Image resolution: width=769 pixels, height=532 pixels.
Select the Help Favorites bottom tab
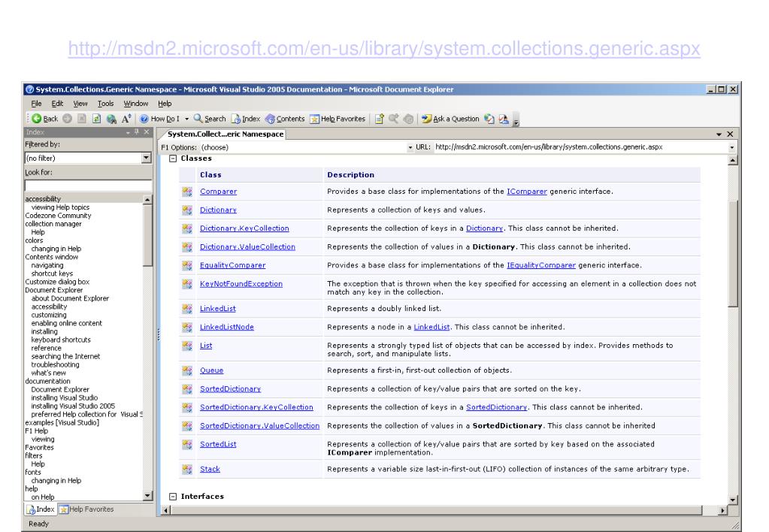(x=86, y=509)
